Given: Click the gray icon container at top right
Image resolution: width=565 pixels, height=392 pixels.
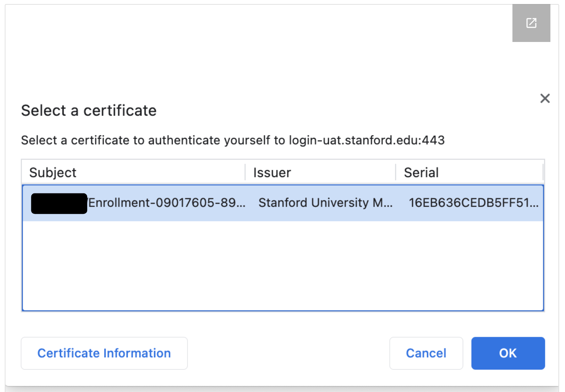Looking at the screenshot, I should pos(531,23).
